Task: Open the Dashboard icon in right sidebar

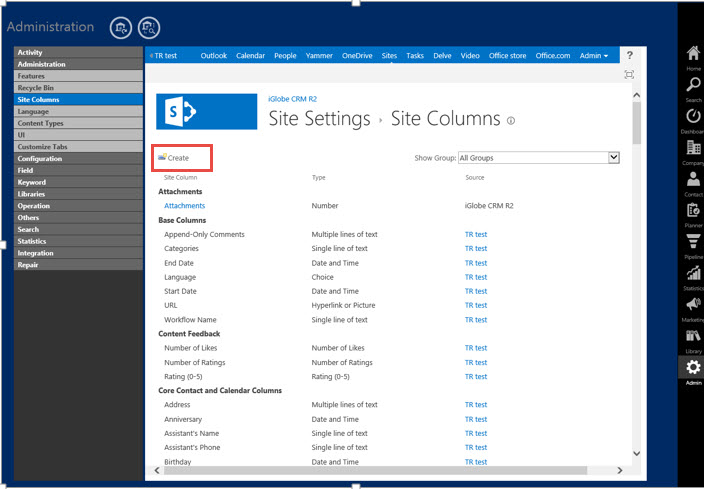Action: tap(693, 116)
